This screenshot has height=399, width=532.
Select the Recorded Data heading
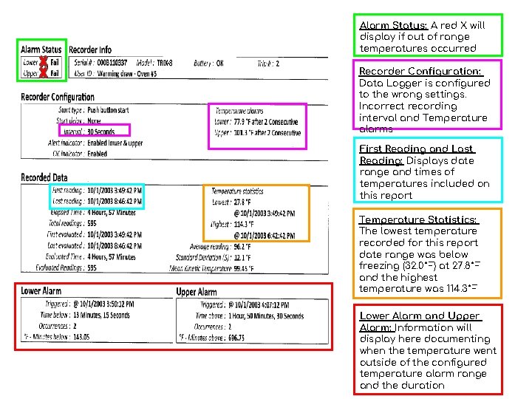click(x=44, y=177)
